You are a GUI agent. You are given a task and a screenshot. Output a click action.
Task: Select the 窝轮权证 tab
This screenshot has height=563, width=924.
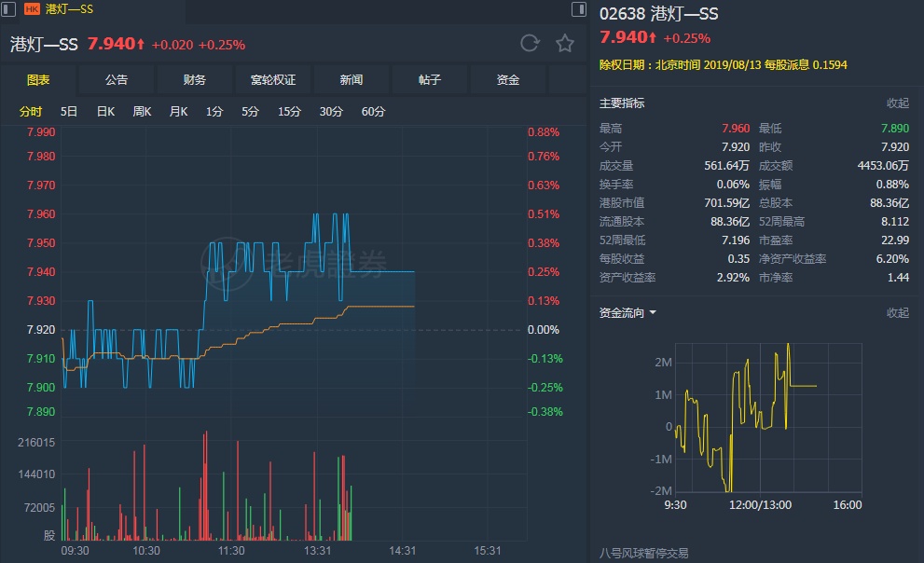pyautogui.click(x=273, y=80)
